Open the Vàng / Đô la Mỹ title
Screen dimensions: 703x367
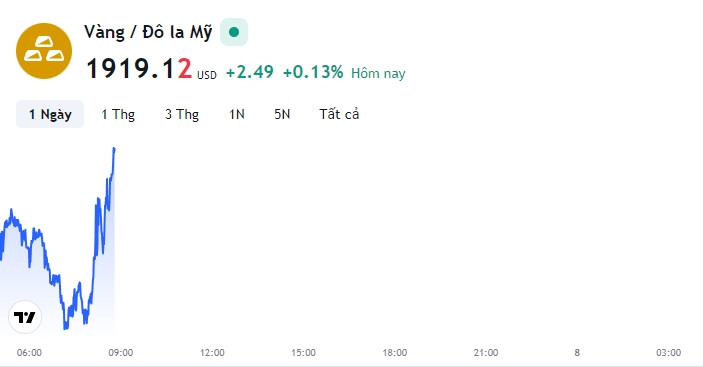click(x=148, y=32)
